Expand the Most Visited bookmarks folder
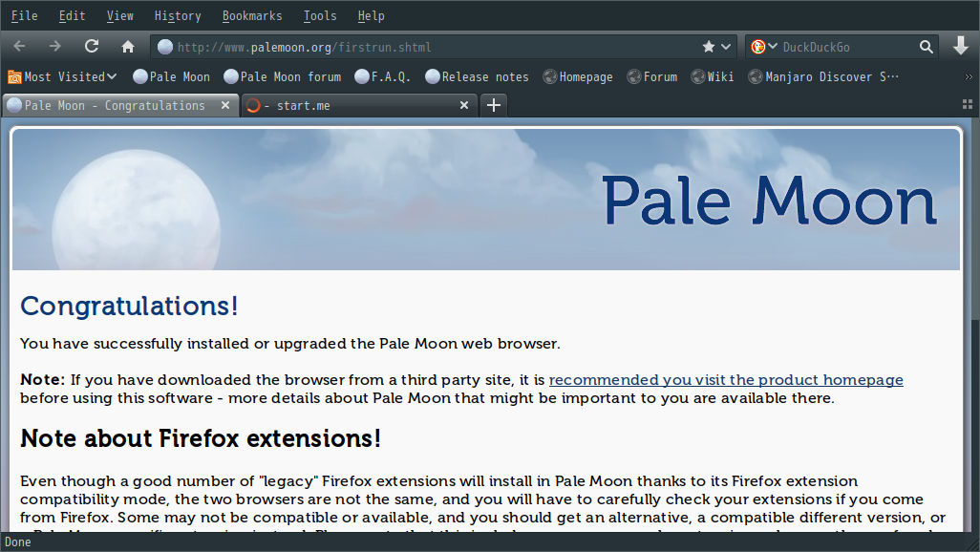Screen dimensions: 980x552 point(62,77)
